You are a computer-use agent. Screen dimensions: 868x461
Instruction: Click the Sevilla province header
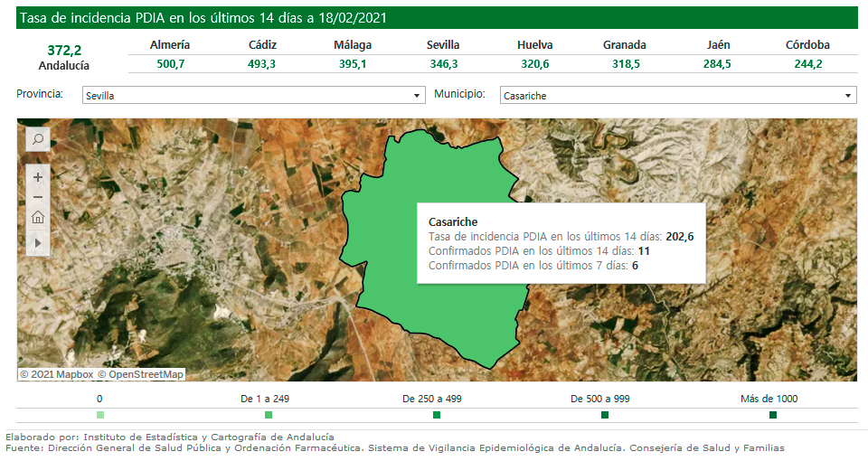pos(443,45)
